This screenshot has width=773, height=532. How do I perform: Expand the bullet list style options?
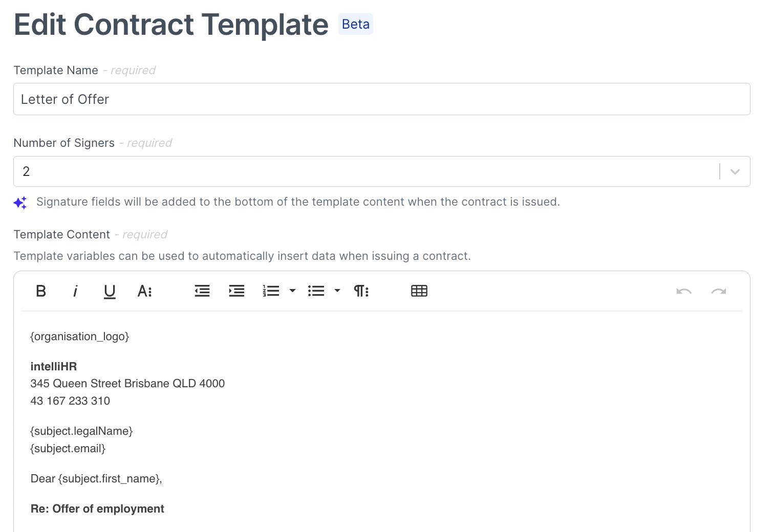pyautogui.click(x=337, y=291)
